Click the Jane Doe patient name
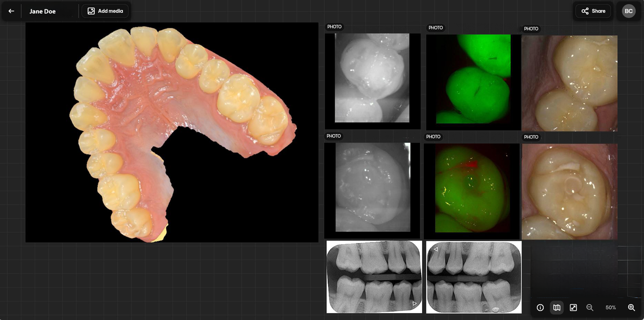Image resolution: width=644 pixels, height=320 pixels. 42,11
